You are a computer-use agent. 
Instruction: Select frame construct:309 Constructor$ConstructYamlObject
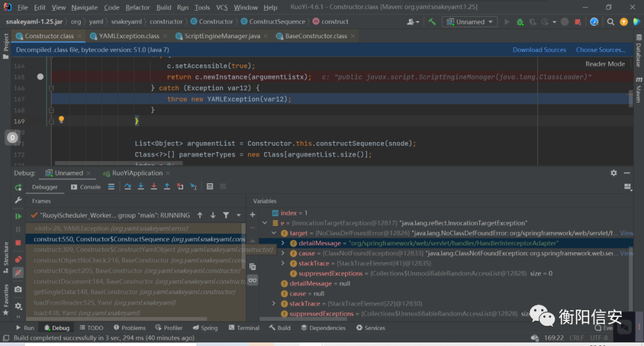point(136,249)
